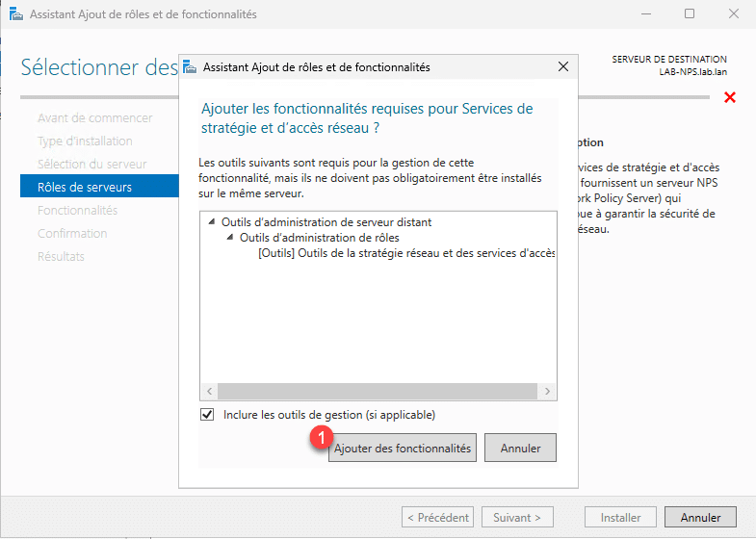Click the red X error icon
This screenshot has width=756, height=539.
(730, 98)
